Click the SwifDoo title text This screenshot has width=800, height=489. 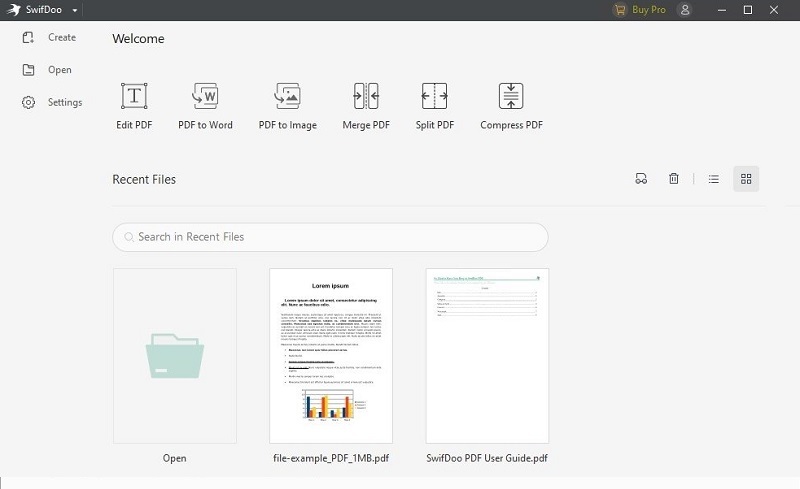coord(44,10)
